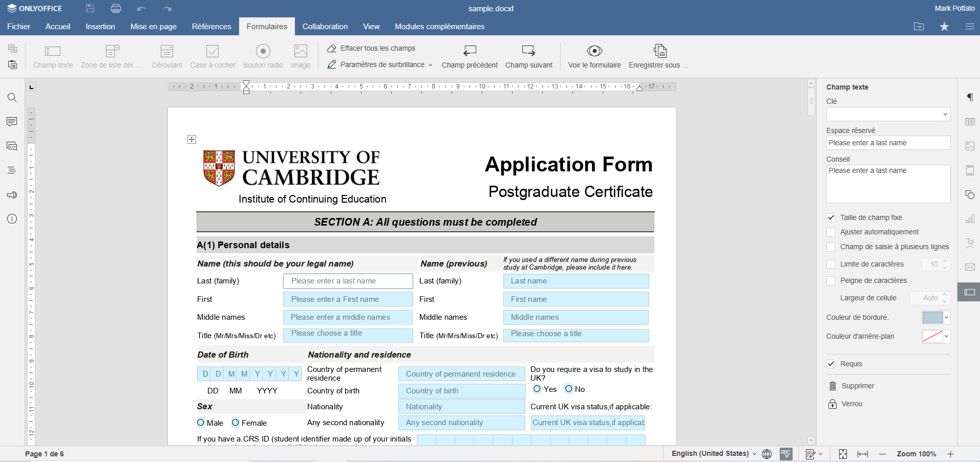Click the border color swatch
This screenshot has width=980, height=462.
(x=932, y=318)
